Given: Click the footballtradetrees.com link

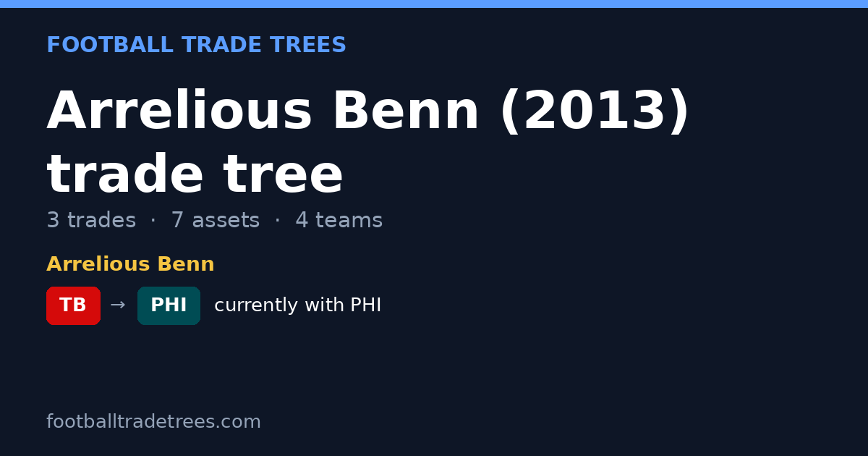Looking at the screenshot, I should 153,422.
